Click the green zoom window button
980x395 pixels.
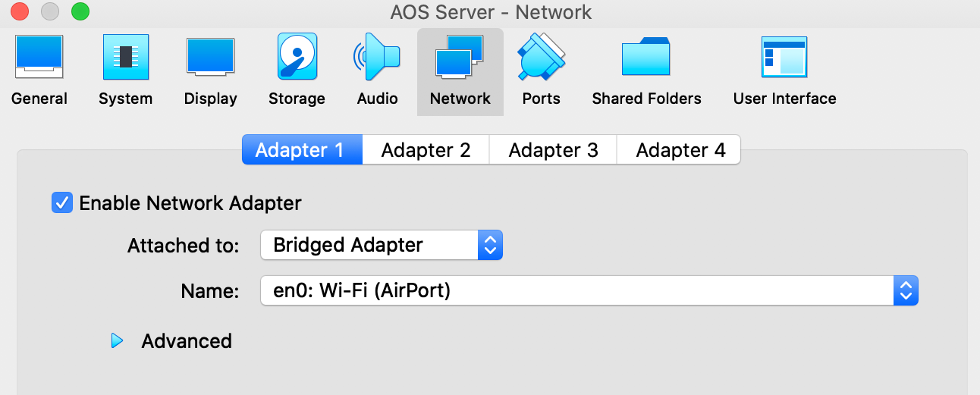pyautogui.click(x=80, y=12)
